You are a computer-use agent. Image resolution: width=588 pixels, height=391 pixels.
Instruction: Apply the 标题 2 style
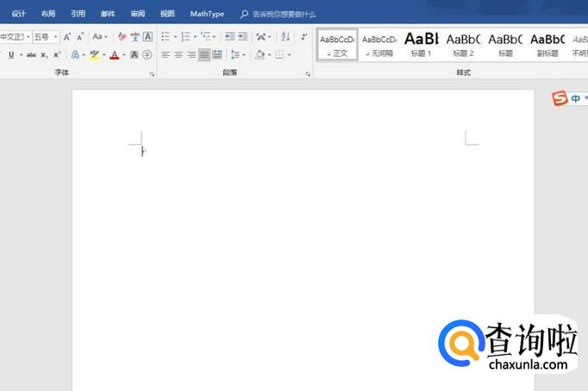point(463,45)
